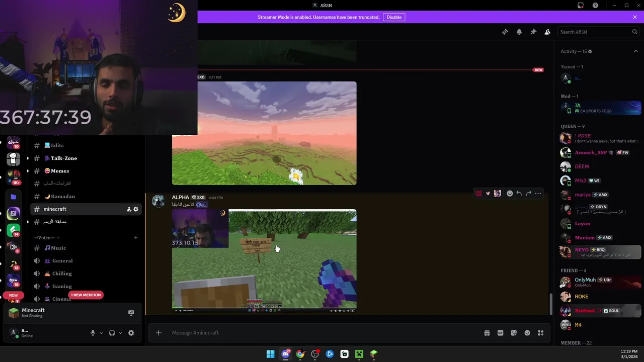Click the NEW unread servers pill
The image size is (644, 362).
pyautogui.click(x=14, y=295)
